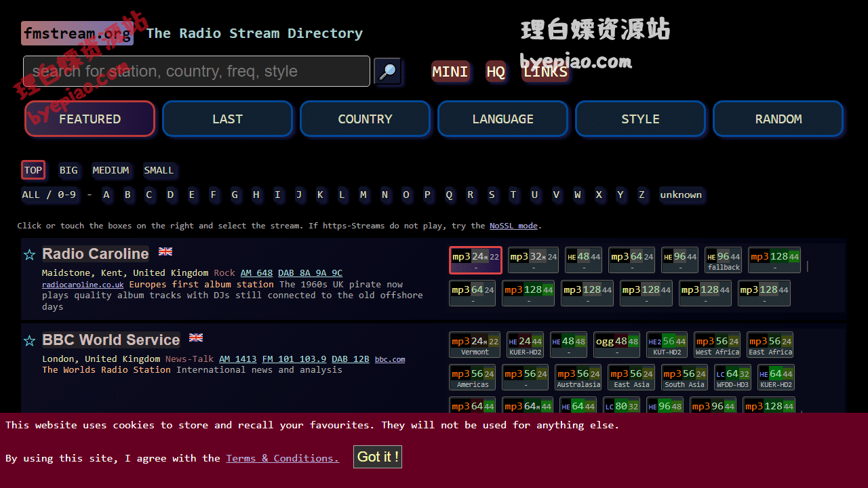Image resolution: width=868 pixels, height=488 pixels.
Task: Accept cookies with Got it ! button
Action: 378,457
